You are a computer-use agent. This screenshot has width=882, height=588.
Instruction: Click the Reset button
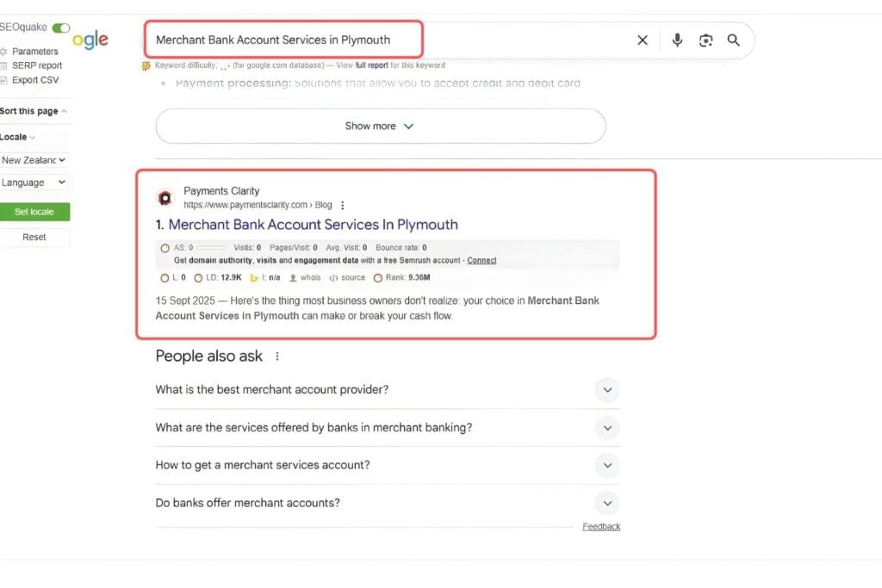(34, 238)
